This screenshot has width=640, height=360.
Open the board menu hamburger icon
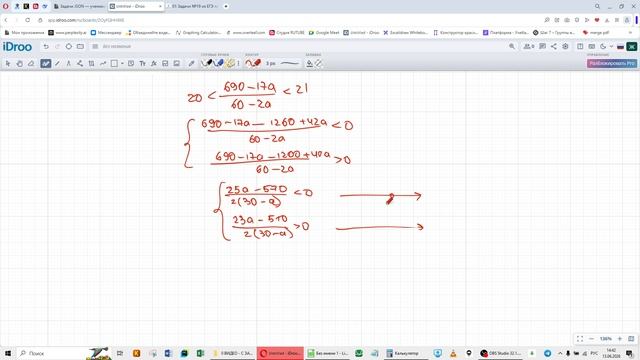coord(95,47)
